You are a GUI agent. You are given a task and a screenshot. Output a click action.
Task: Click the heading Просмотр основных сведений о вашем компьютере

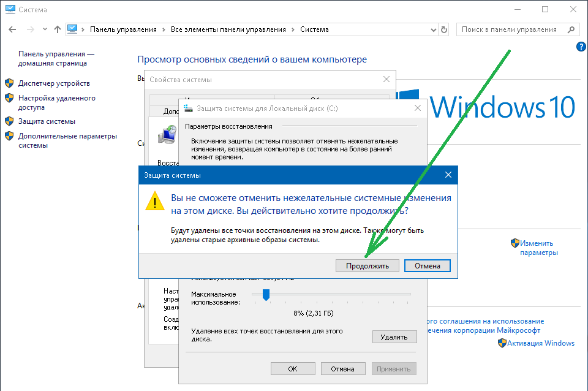click(x=252, y=59)
